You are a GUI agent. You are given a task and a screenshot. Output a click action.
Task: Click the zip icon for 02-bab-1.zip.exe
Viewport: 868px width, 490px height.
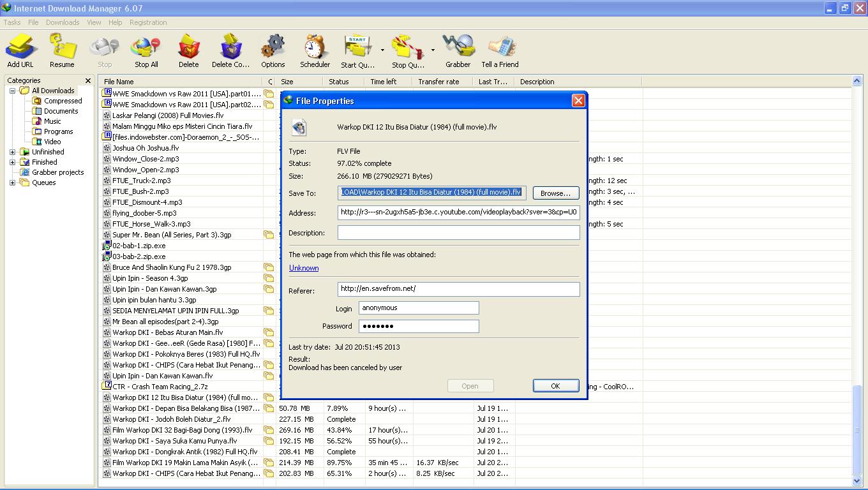[x=107, y=246]
